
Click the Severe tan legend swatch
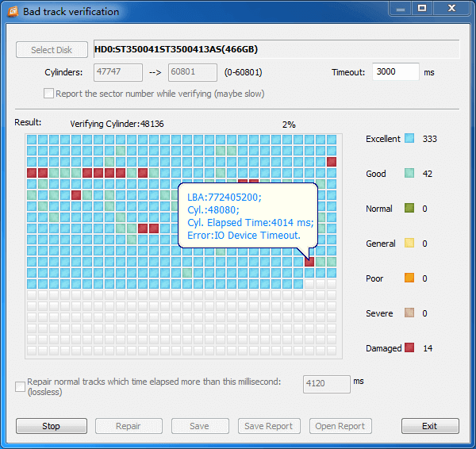pyautogui.click(x=409, y=313)
